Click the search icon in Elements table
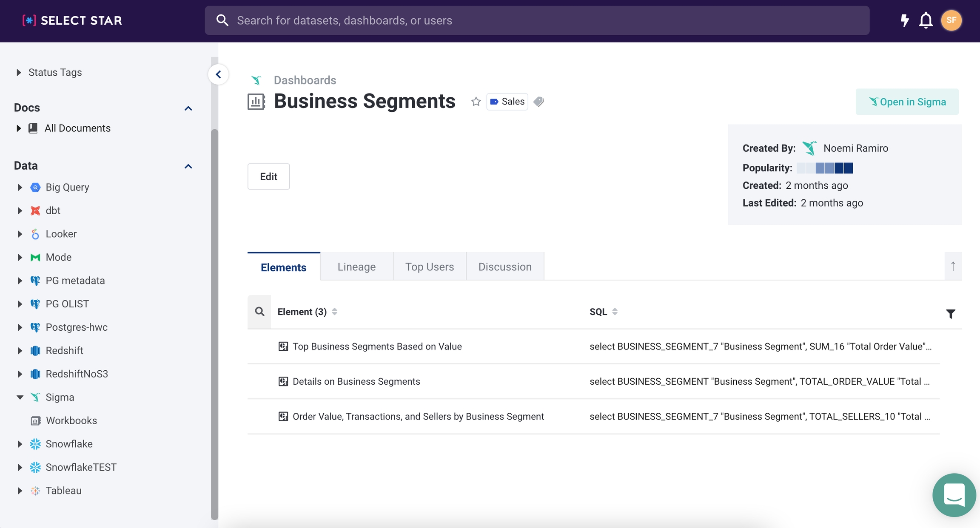The width and height of the screenshot is (980, 528). tap(259, 312)
